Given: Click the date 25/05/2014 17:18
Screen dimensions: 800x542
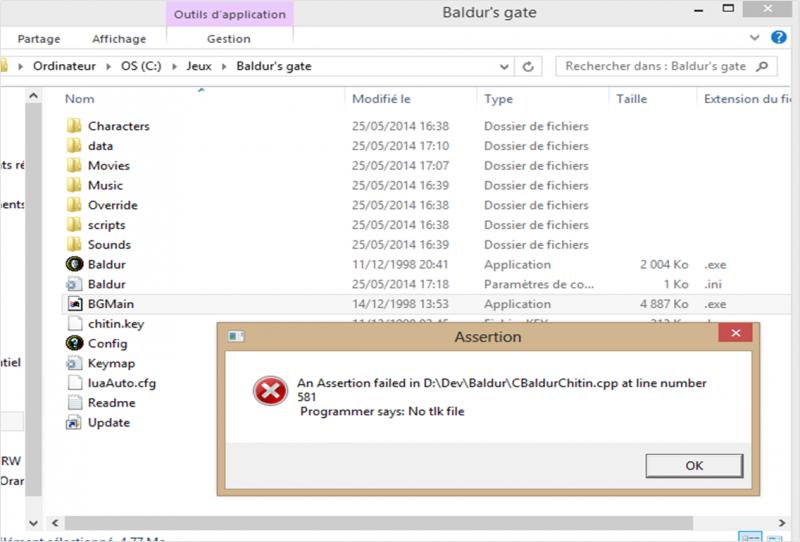Looking at the screenshot, I should pyautogui.click(x=400, y=284).
